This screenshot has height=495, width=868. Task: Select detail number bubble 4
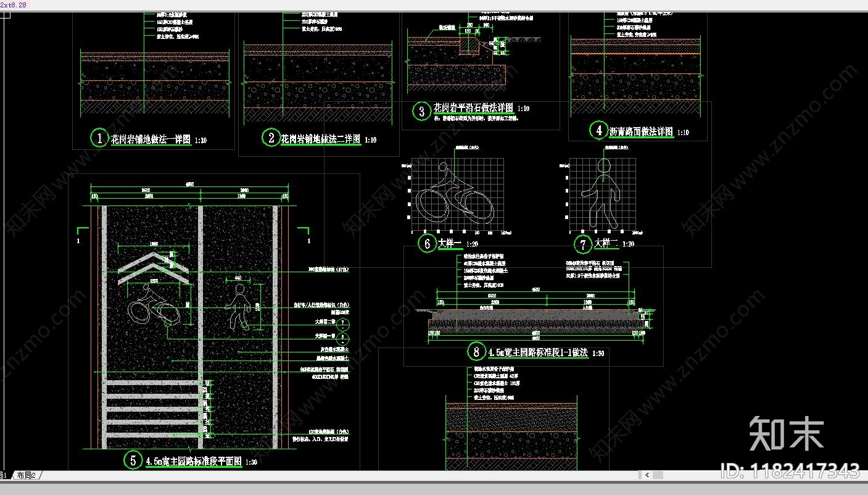tap(598, 130)
